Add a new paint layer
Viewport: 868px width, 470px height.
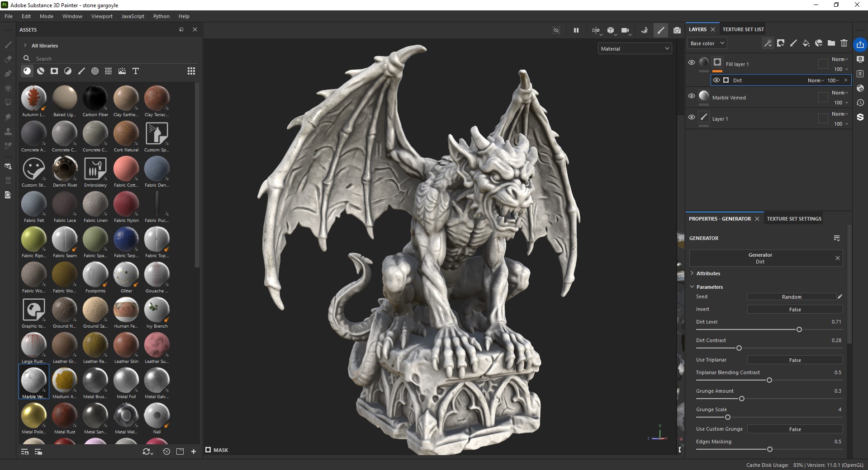pos(793,43)
